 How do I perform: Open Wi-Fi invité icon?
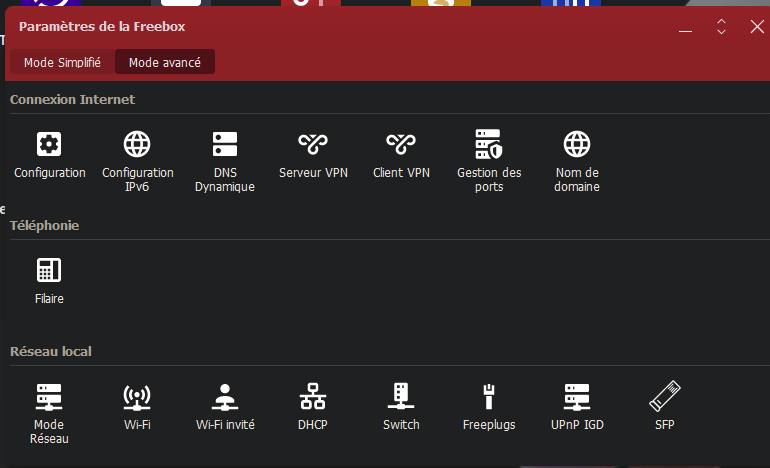pos(225,397)
